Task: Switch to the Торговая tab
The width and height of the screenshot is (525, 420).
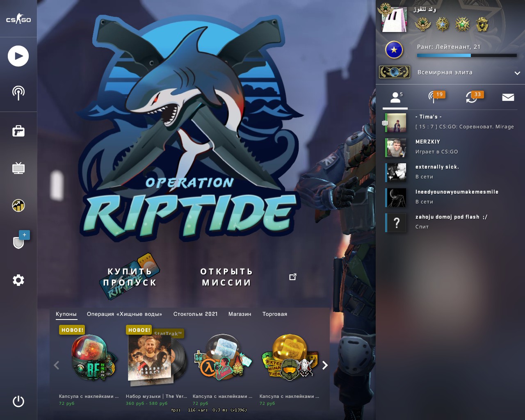Action: tap(275, 314)
